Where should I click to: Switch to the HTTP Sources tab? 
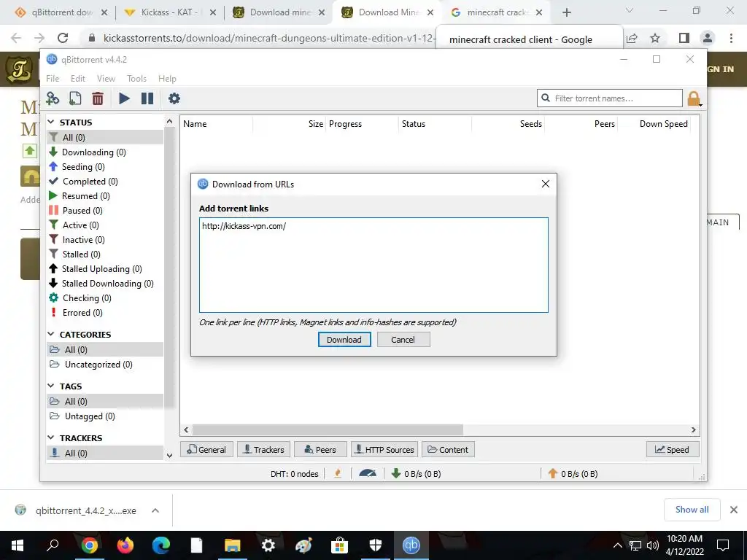[x=384, y=449]
